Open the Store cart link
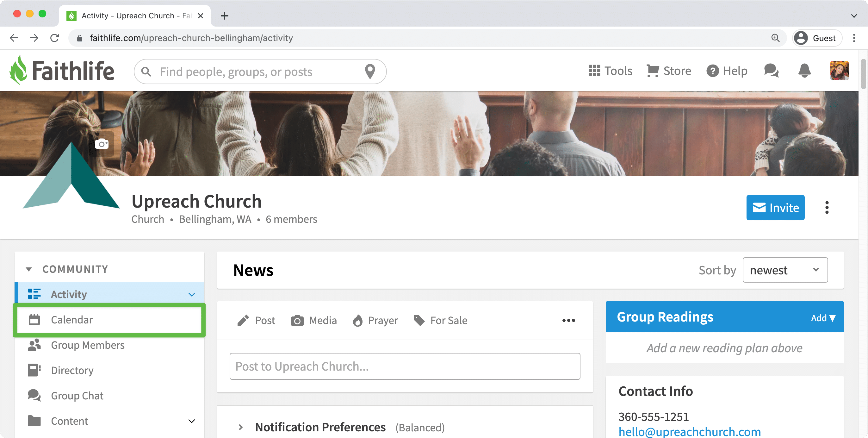868x438 pixels. click(x=669, y=71)
